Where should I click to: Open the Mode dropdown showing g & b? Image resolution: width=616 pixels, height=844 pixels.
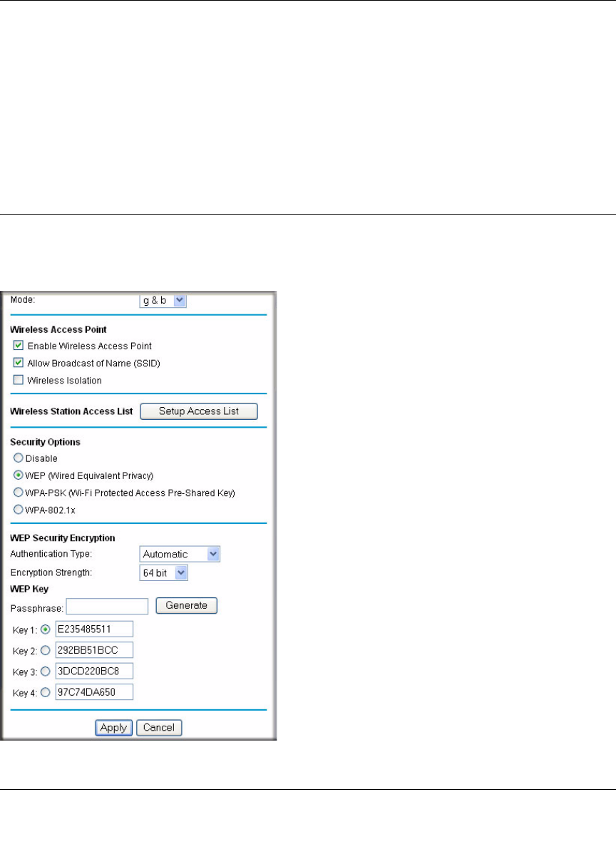pos(163,300)
